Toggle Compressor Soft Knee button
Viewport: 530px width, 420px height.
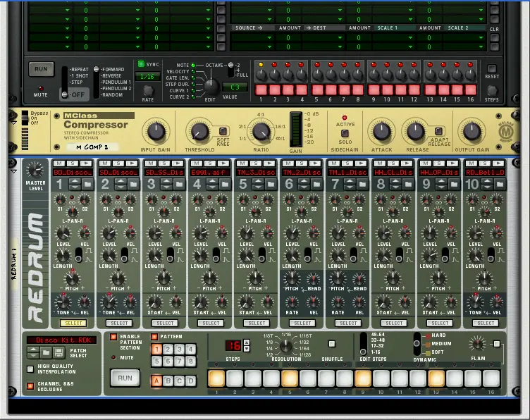(x=223, y=131)
